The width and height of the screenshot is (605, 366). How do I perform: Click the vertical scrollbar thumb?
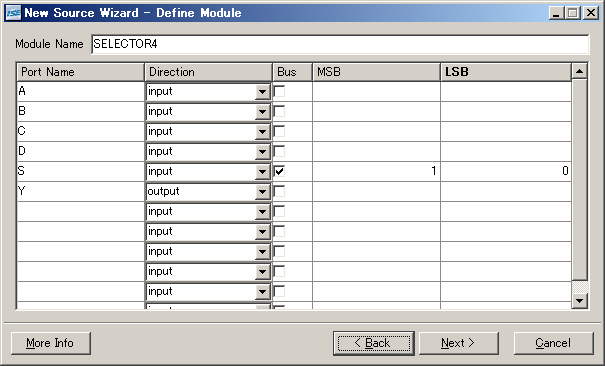pyautogui.click(x=580, y=180)
